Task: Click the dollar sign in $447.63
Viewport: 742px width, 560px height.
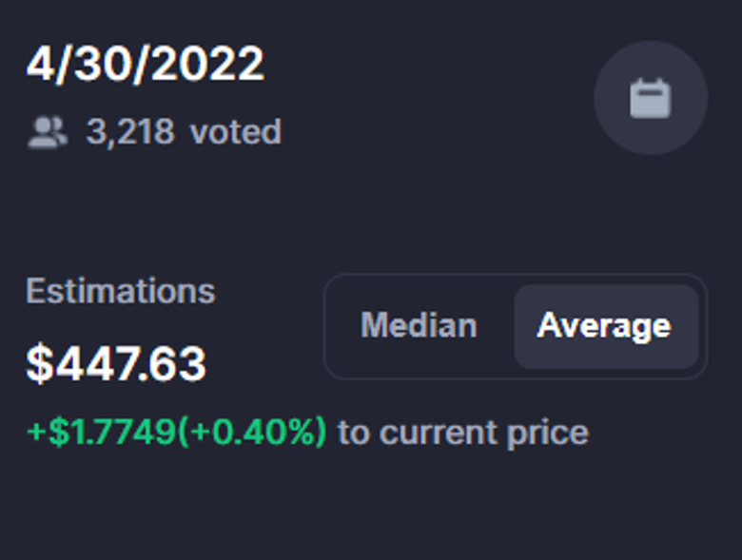Action: point(38,364)
